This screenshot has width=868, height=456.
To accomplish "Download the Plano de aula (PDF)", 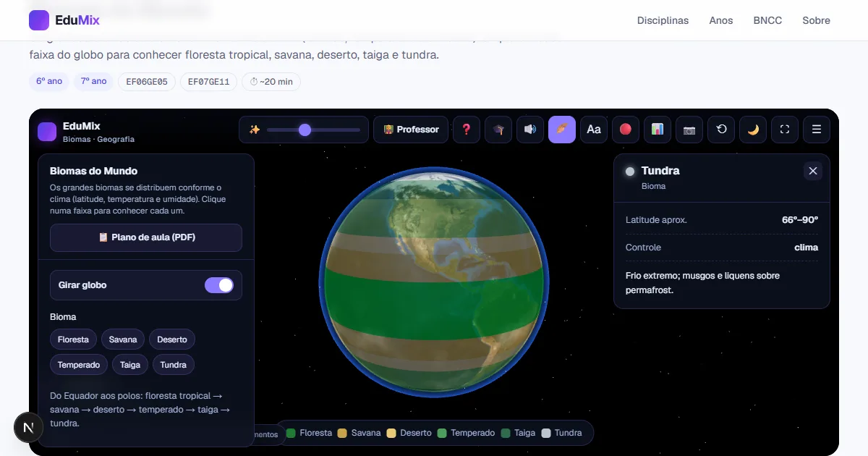I will pyautogui.click(x=146, y=237).
